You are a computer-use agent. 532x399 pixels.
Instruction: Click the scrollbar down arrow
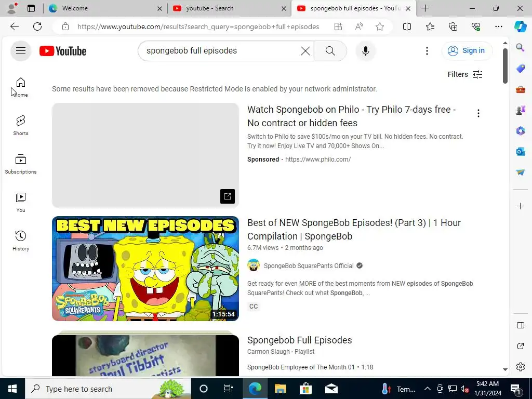point(505,369)
